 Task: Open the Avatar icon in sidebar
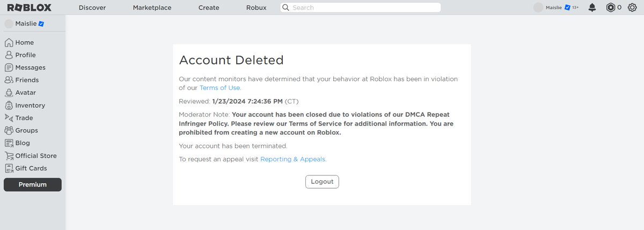[x=9, y=93]
